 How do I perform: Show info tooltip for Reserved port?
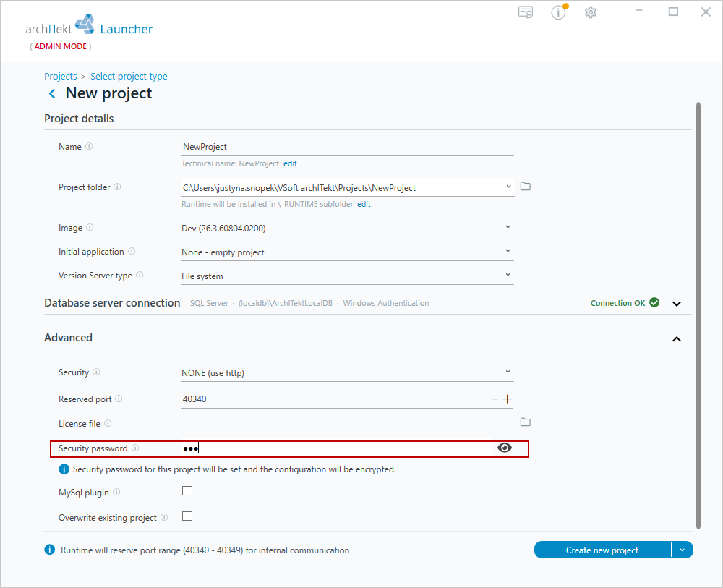pos(119,399)
